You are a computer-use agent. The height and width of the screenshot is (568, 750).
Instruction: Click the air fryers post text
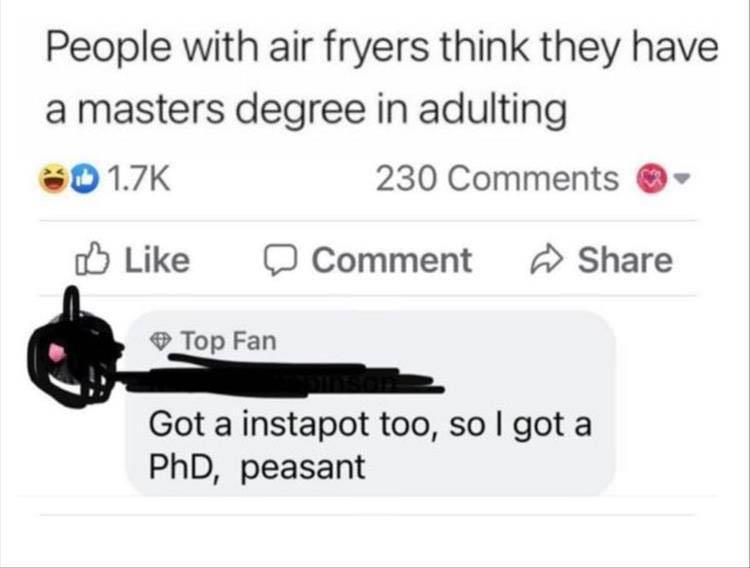point(382,78)
